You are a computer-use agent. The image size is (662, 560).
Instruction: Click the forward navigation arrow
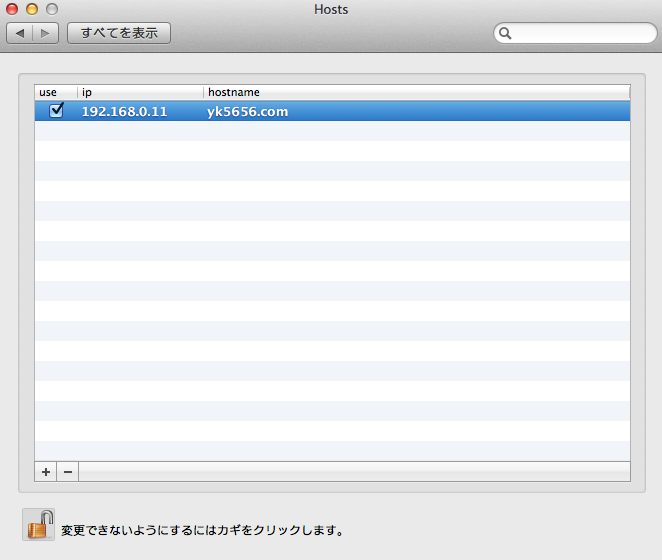(x=45, y=33)
